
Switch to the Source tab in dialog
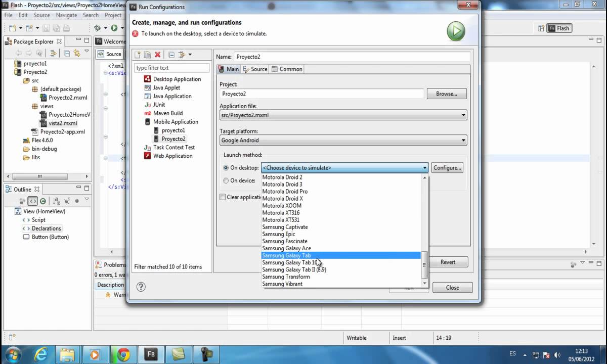(255, 69)
